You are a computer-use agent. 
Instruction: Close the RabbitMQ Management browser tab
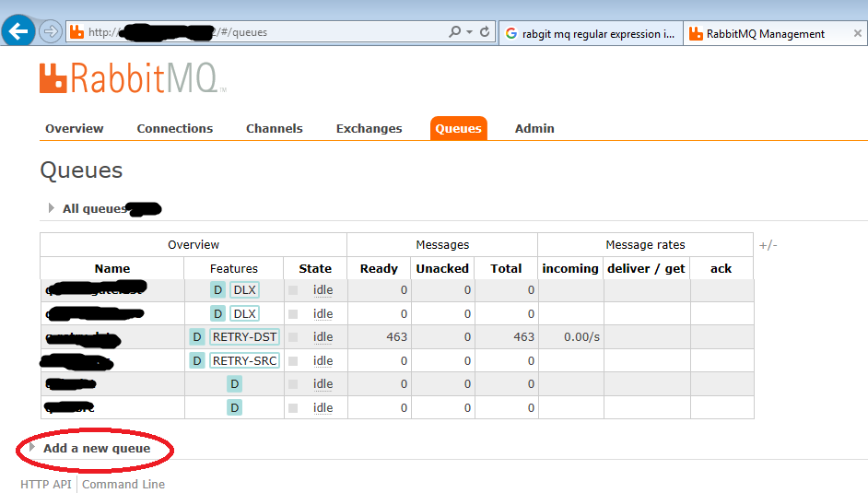pyautogui.click(x=858, y=34)
